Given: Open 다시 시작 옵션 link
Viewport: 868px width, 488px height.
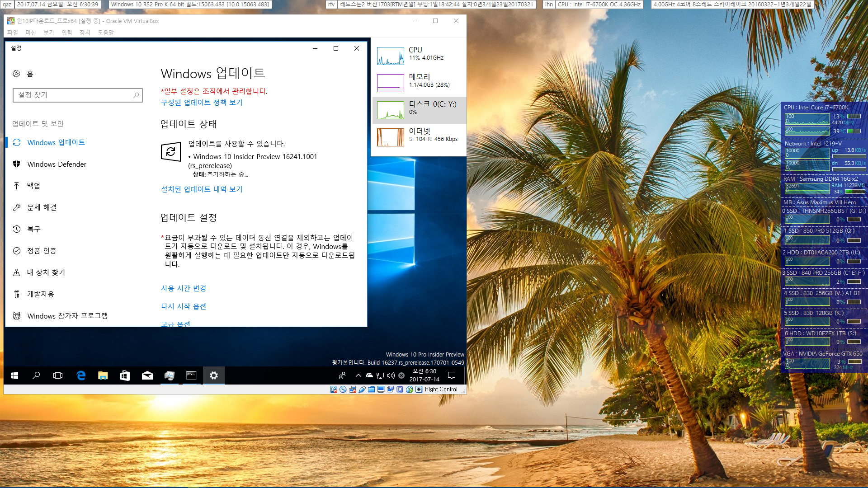Looking at the screenshot, I should pyautogui.click(x=184, y=306).
